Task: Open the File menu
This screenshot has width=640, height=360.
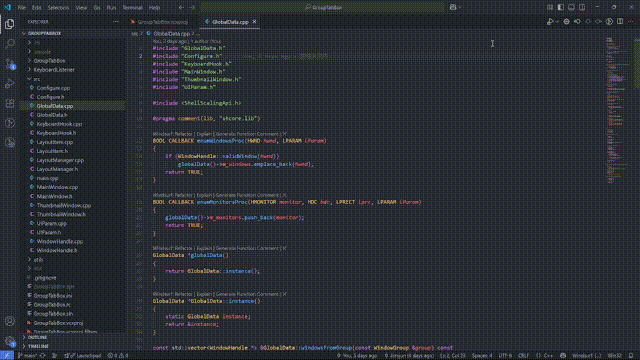Action: 22,7
